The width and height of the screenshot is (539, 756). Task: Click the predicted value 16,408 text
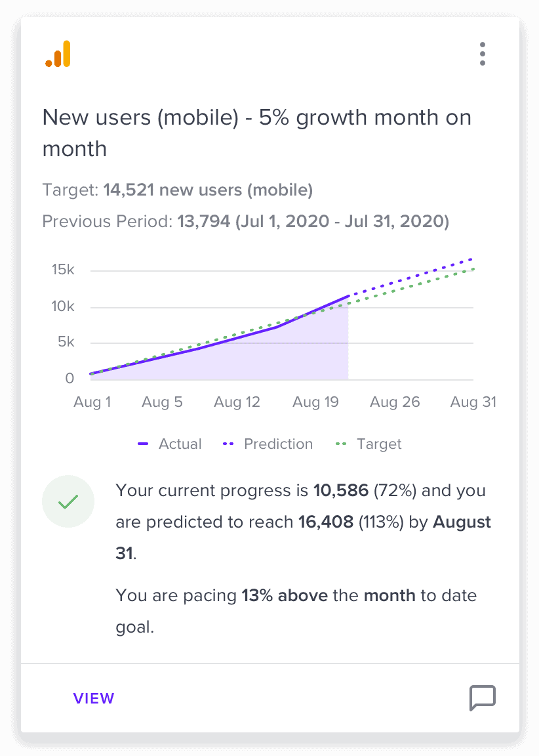326,522
